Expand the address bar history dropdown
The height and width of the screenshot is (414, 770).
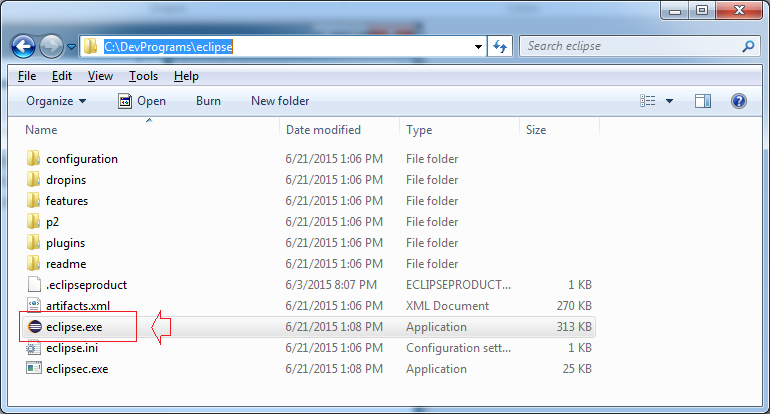tap(478, 47)
